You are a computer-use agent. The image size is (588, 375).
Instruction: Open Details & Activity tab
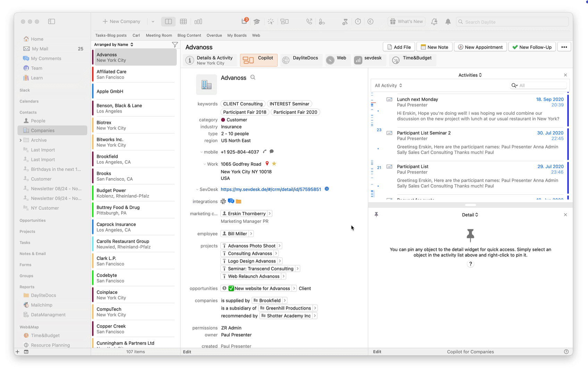coord(211,60)
